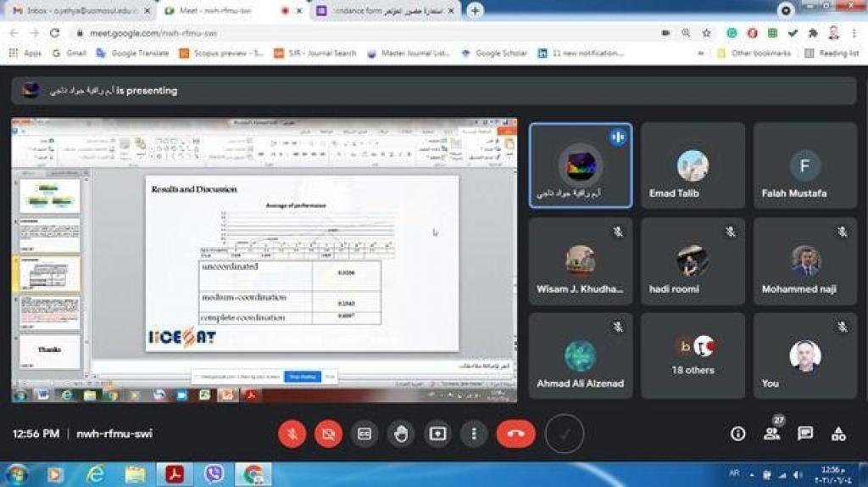Open the chat panel
The image size is (868, 487).
(x=805, y=434)
